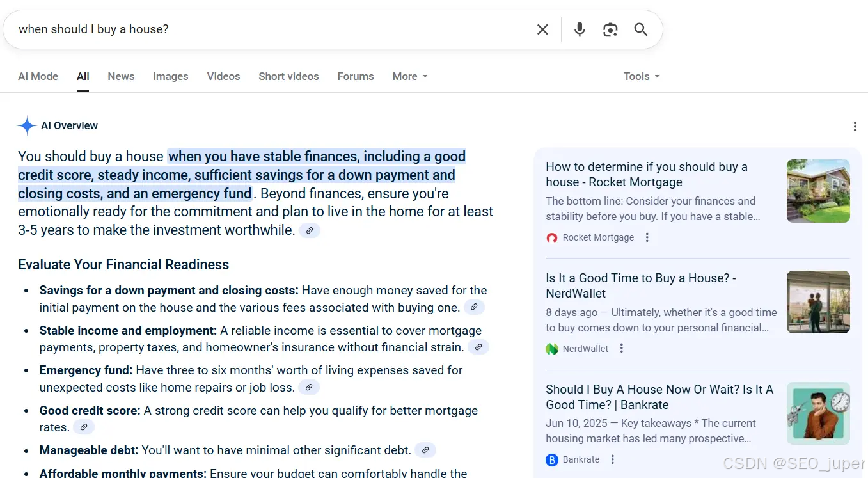Click the NerdWallet favicon
The image size is (868, 478).
tap(552, 349)
